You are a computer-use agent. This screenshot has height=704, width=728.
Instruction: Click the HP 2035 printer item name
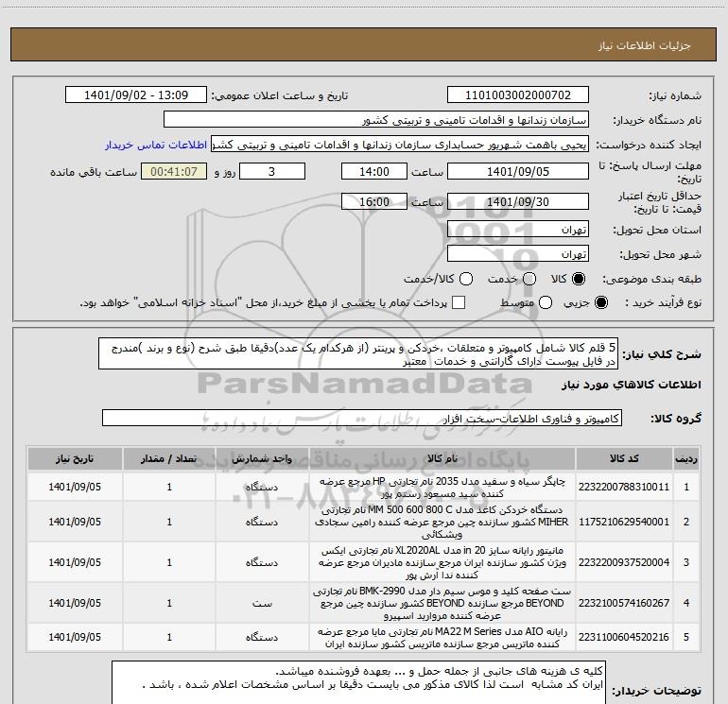click(442, 488)
